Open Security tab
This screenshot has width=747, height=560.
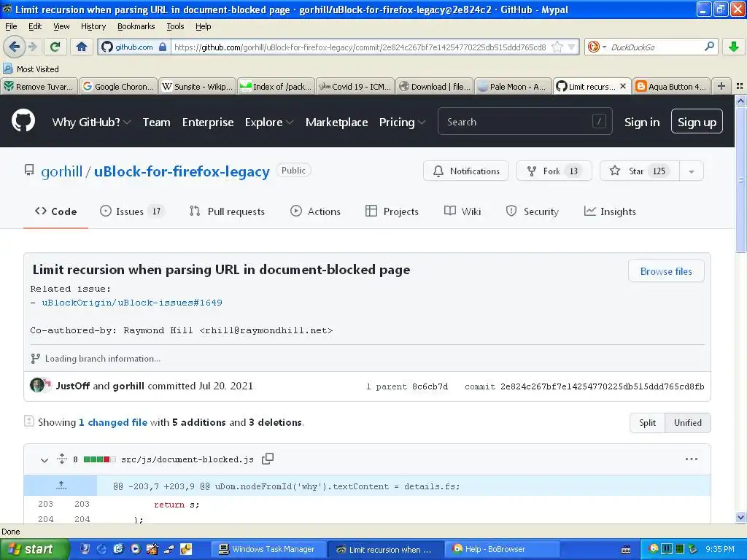point(532,211)
